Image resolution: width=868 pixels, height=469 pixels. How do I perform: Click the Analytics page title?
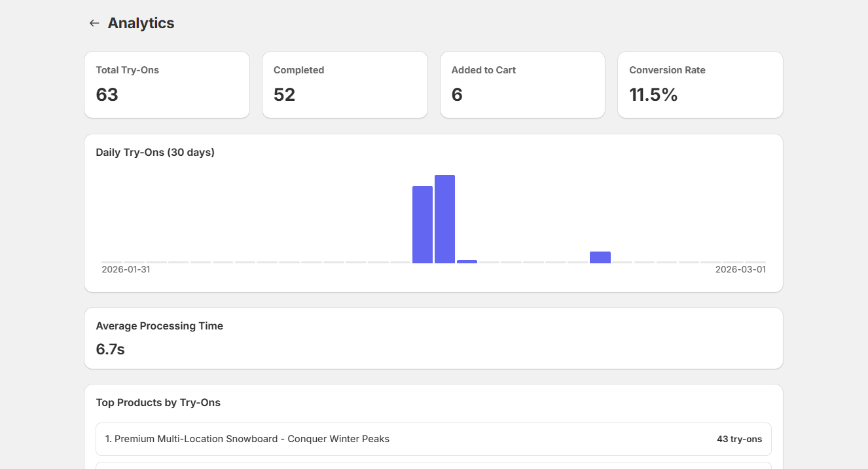point(141,22)
